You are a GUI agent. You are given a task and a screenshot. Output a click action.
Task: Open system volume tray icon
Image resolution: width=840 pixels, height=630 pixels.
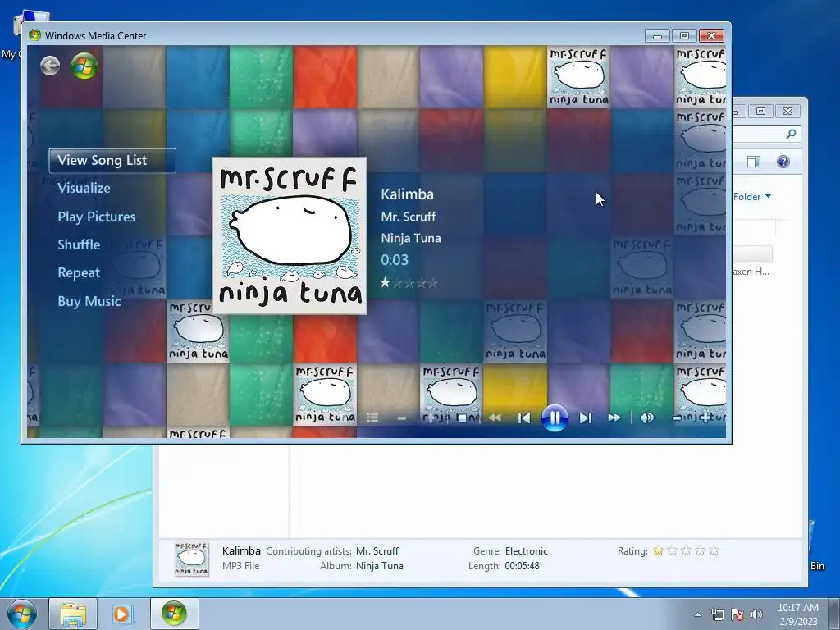click(756, 614)
